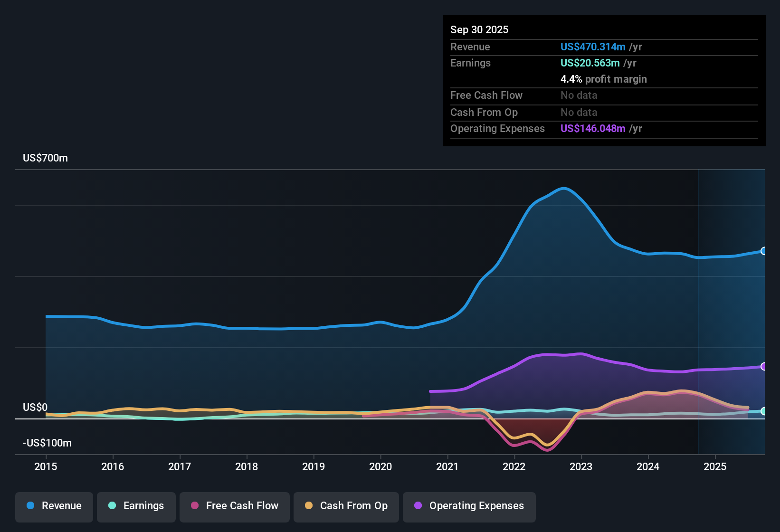Viewport: 780px width, 532px height.
Task: Click the 2020 label on the time axis
Action: click(380, 467)
